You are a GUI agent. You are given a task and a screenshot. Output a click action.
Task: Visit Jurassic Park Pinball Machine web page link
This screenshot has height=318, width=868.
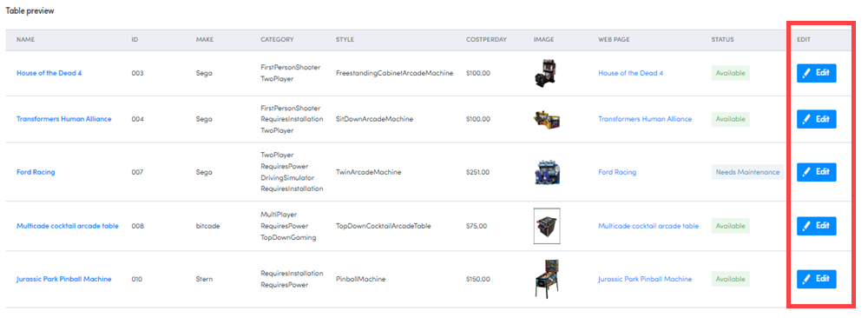tap(645, 279)
